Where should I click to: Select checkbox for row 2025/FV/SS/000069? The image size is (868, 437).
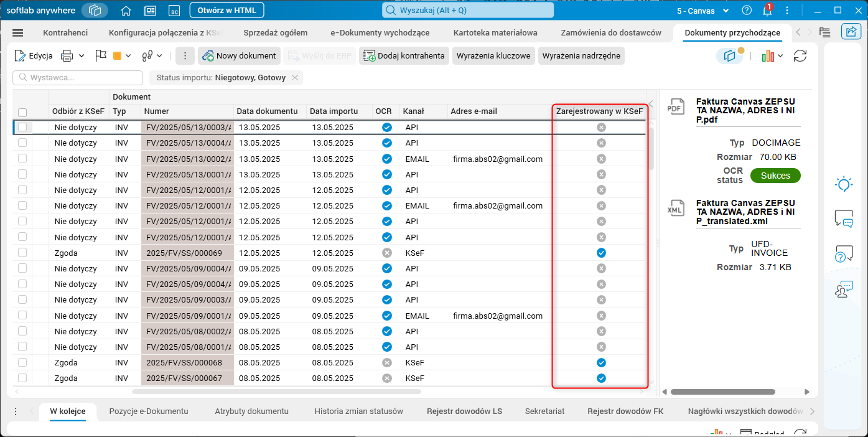[x=22, y=253]
